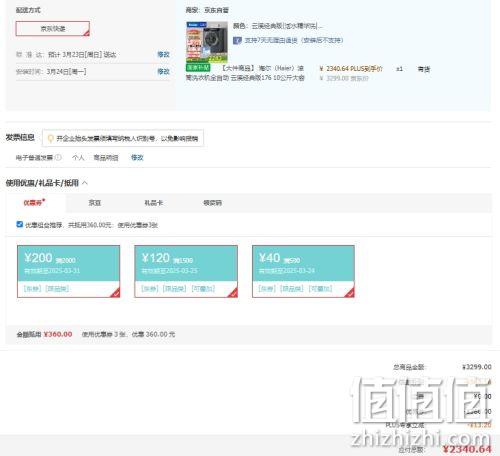This screenshot has height=456, width=500.
Task: Click the 7-day return support icon
Action: click(x=237, y=40)
